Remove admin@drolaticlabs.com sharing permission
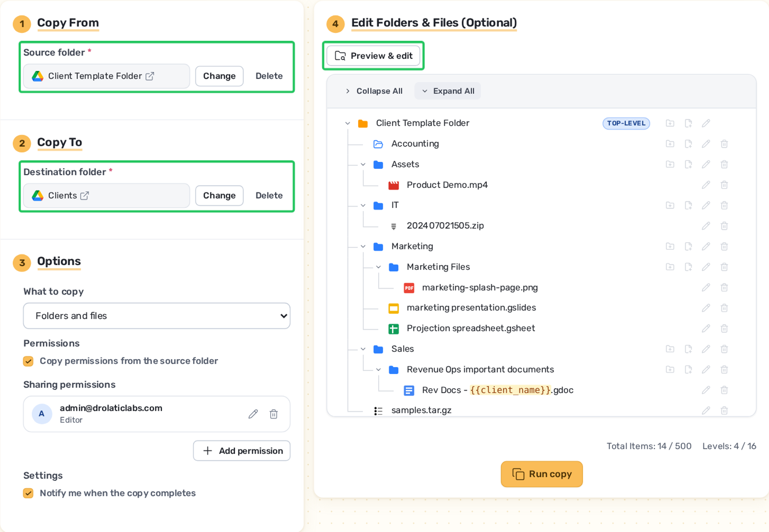The width and height of the screenshot is (769, 532). [x=274, y=414]
